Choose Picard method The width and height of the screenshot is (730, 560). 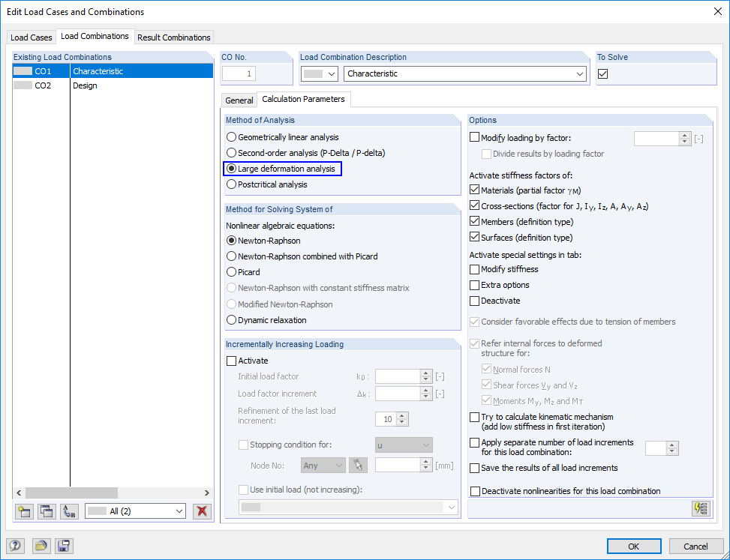243,272
